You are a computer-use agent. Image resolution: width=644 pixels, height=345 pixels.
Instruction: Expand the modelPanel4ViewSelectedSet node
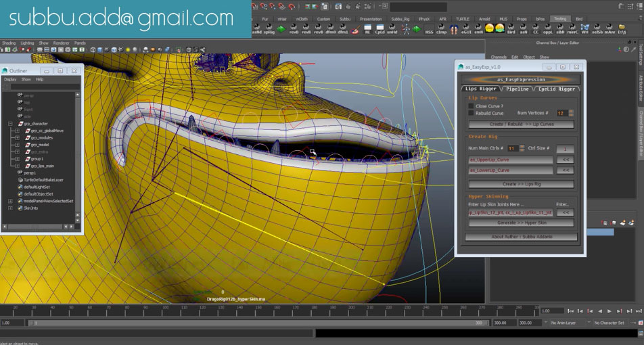point(10,202)
